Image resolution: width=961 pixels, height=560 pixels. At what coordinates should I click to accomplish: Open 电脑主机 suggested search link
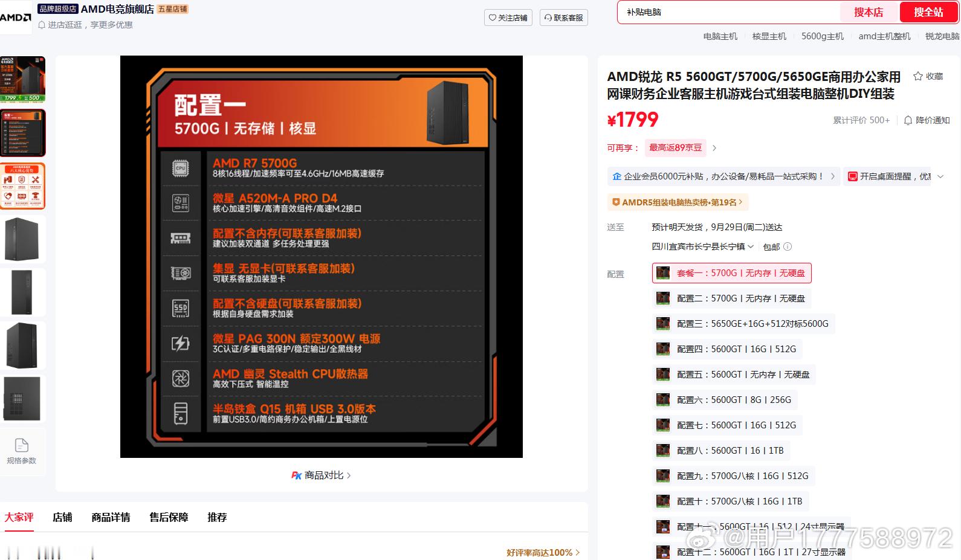point(720,36)
